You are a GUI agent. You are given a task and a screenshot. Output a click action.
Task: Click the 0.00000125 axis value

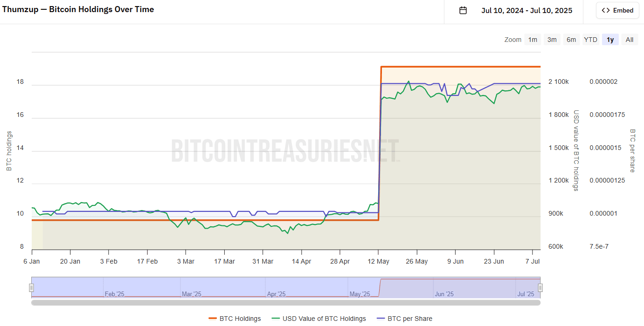tap(607, 180)
